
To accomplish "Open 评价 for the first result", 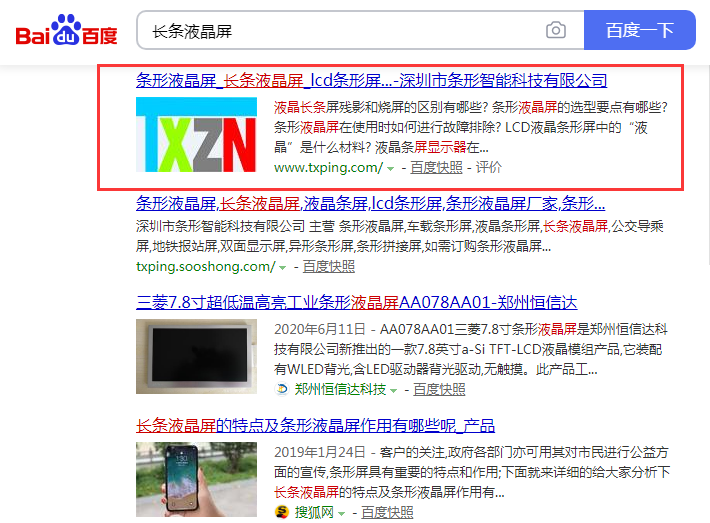I will (489, 167).
